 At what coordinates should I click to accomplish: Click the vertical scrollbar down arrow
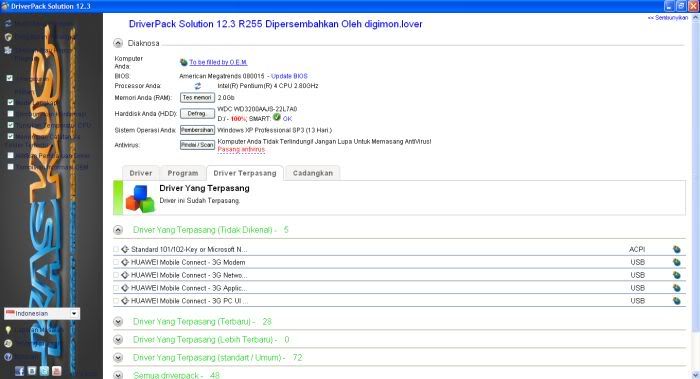pos(696,375)
